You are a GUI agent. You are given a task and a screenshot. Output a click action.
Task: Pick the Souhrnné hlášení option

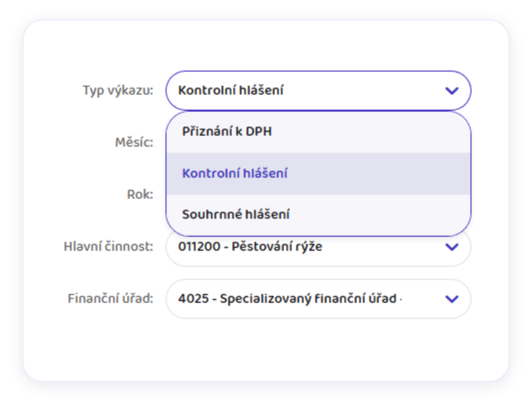pyautogui.click(x=235, y=215)
